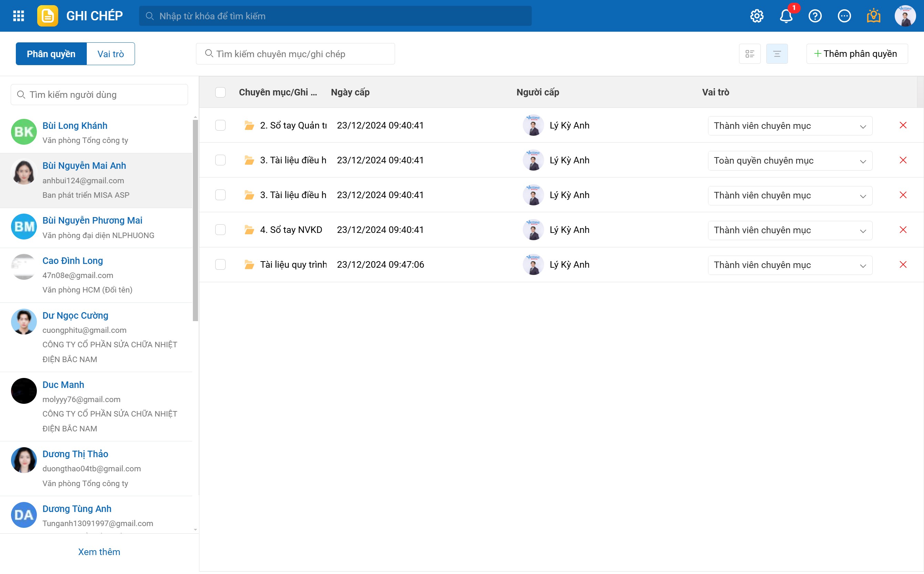Remove the 4. Sổ tay NVKD permission
The width and height of the screenshot is (924, 574).
tap(903, 230)
